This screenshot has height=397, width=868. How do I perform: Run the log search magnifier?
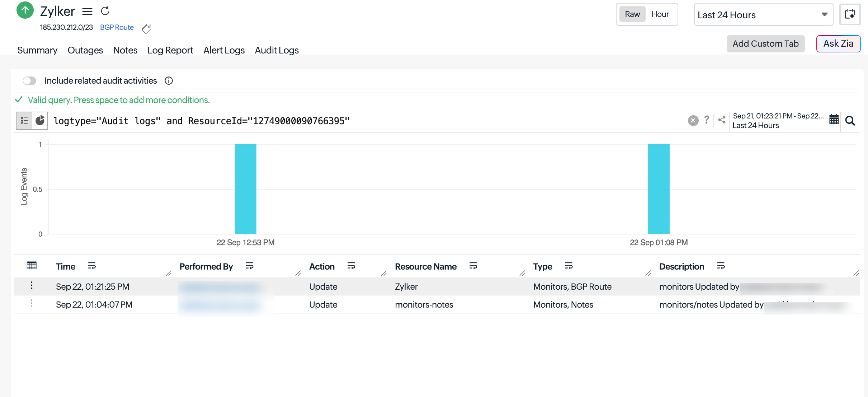coord(850,121)
